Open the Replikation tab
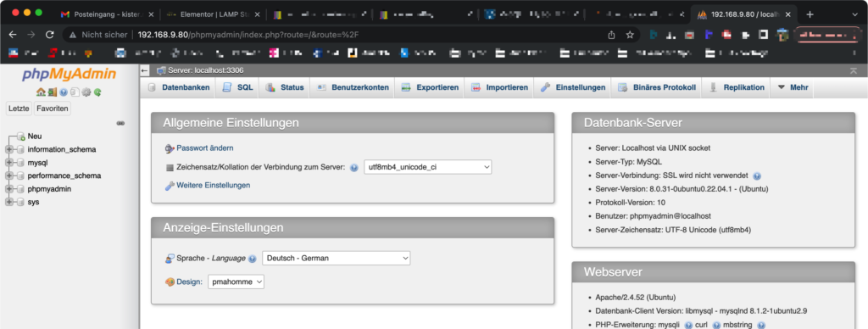The height and width of the screenshot is (329, 868). [x=737, y=87]
